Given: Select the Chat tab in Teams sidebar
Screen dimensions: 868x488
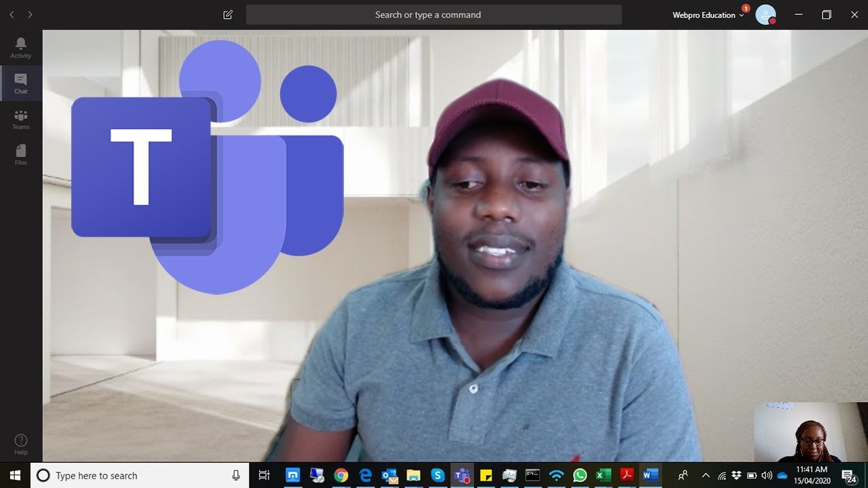Looking at the screenshot, I should (21, 83).
